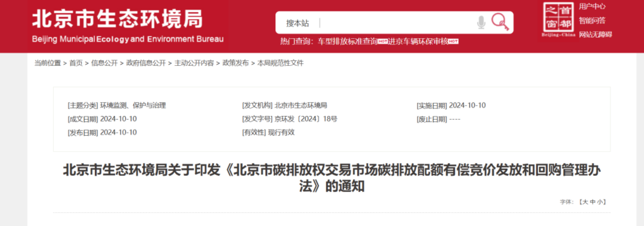This screenshot has height=226, width=644.
Task: Select the document number 京环发〔2024〕18号
Action: point(306,119)
